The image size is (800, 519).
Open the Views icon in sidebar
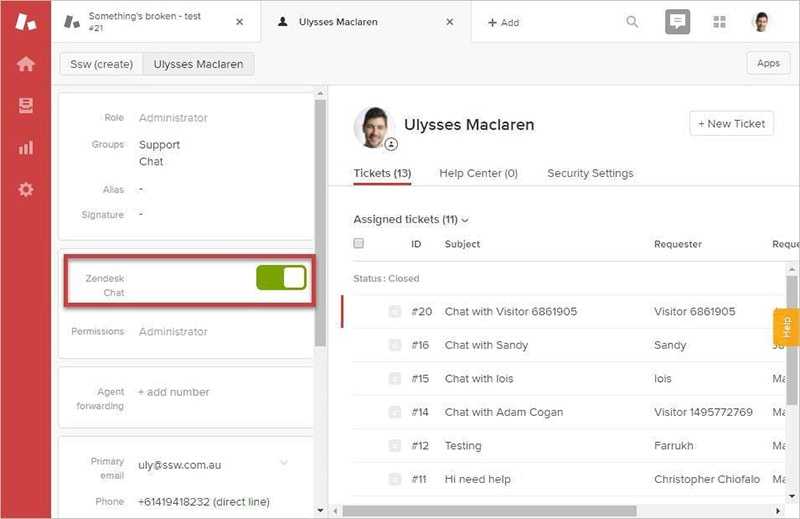[26, 106]
